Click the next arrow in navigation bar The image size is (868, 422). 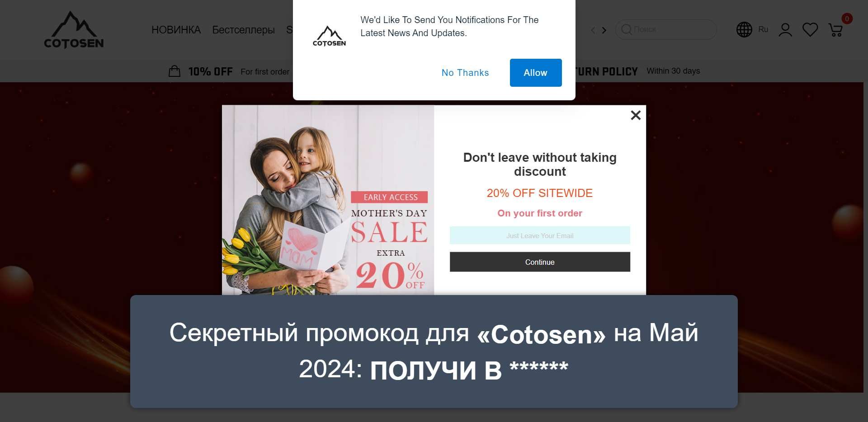tap(604, 30)
